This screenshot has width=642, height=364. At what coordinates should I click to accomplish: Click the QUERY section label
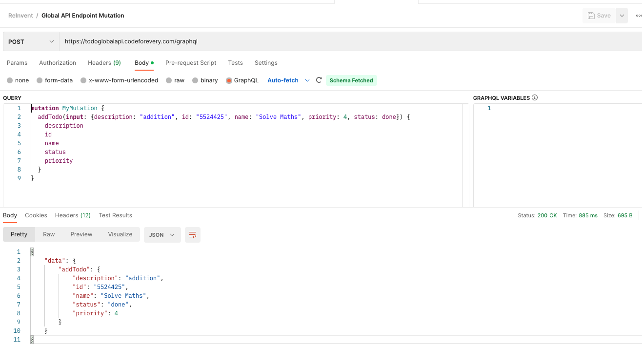[12, 98]
